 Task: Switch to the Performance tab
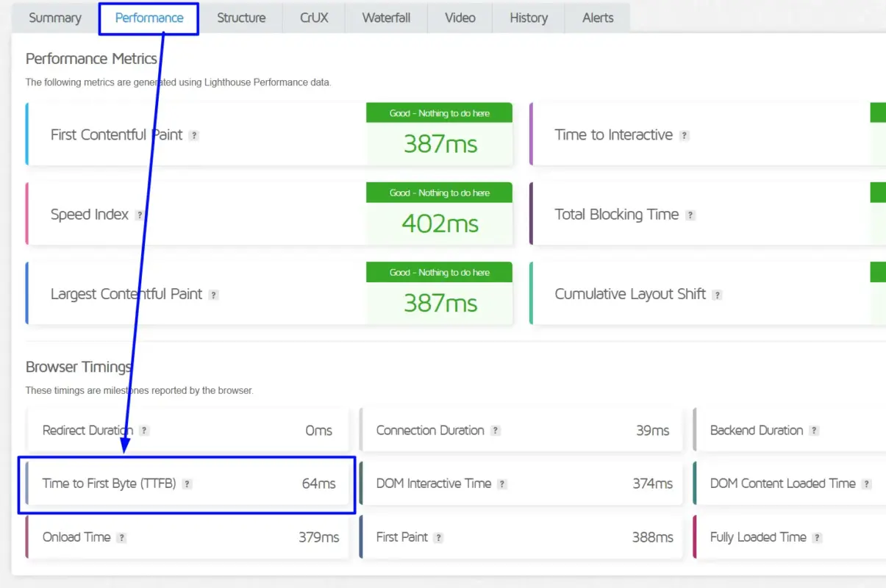[x=149, y=18]
